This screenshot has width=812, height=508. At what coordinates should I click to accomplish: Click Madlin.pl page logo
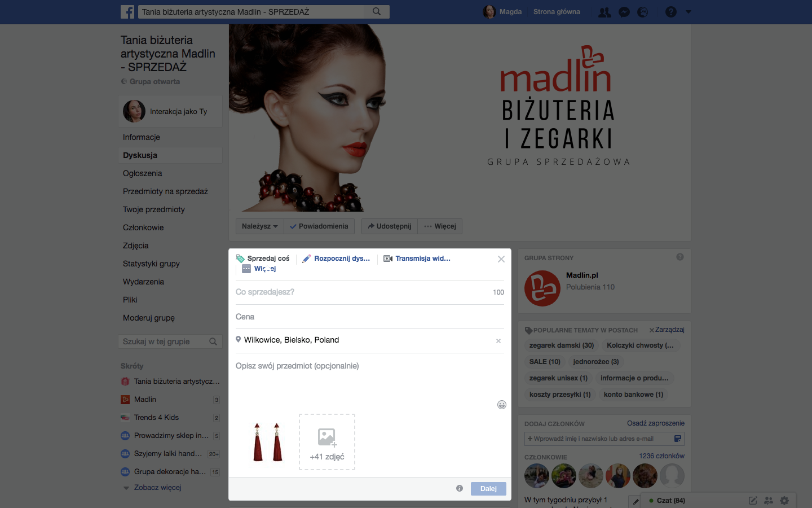tap(542, 288)
